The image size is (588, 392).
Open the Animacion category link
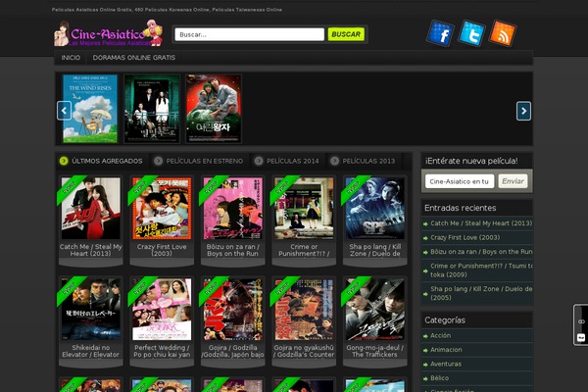pos(446,350)
